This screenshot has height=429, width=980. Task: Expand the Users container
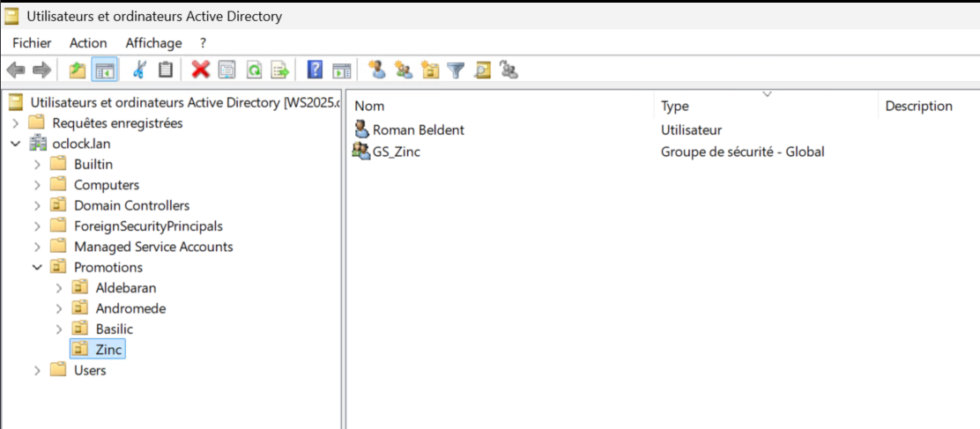pyautogui.click(x=37, y=370)
